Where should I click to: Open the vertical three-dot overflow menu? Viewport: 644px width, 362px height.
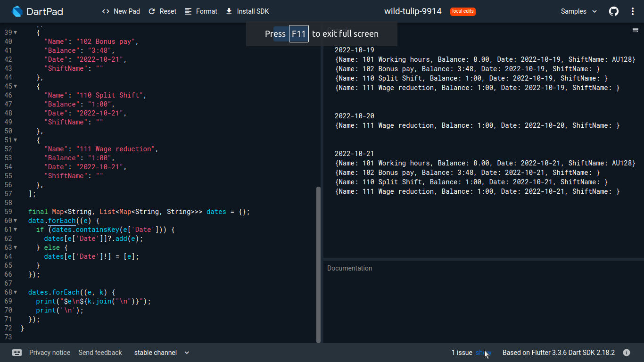[633, 11]
